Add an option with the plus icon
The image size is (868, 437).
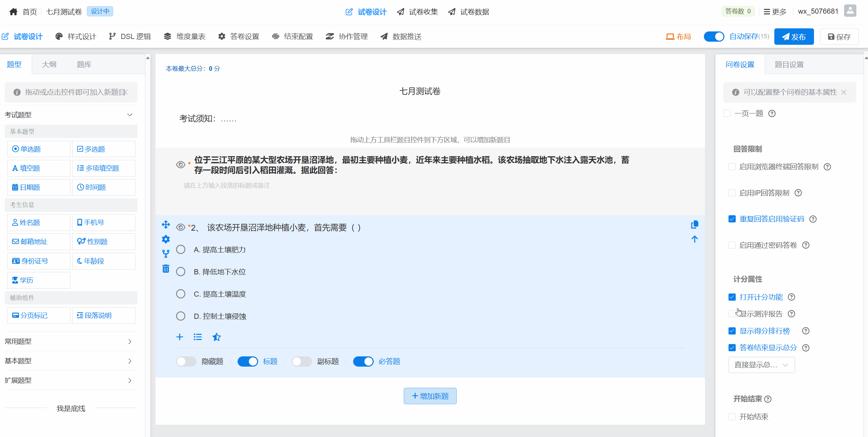(180, 337)
